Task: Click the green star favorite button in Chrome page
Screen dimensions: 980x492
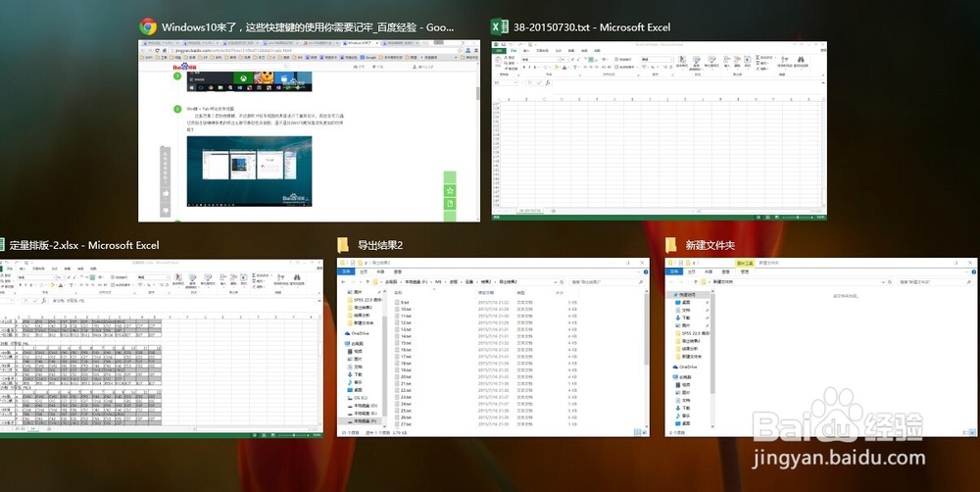Action: pos(450,191)
